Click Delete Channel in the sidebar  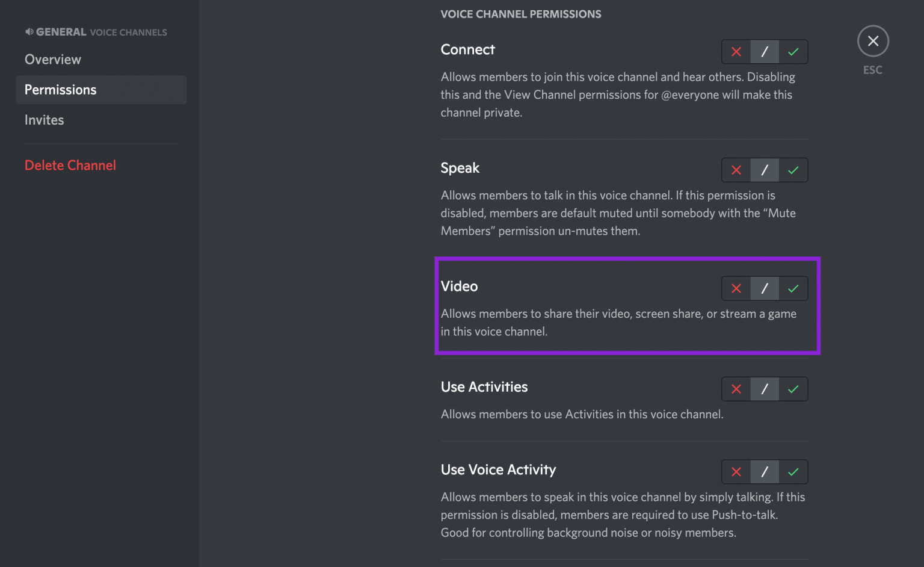[x=70, y=165]
